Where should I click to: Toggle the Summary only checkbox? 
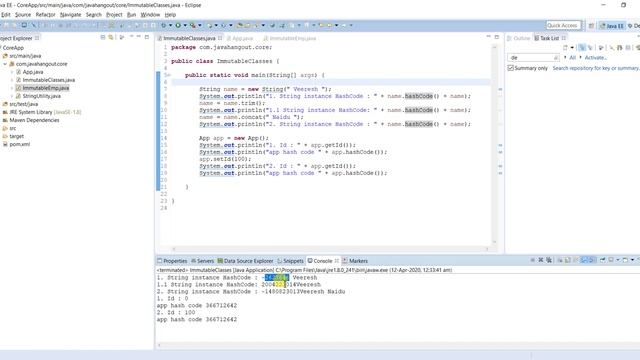coord(510,68)
